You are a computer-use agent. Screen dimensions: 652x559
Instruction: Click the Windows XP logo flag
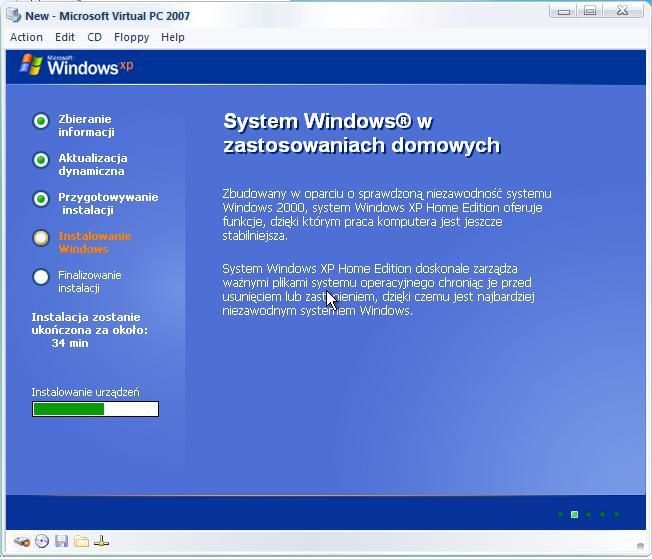coord(31,64)
